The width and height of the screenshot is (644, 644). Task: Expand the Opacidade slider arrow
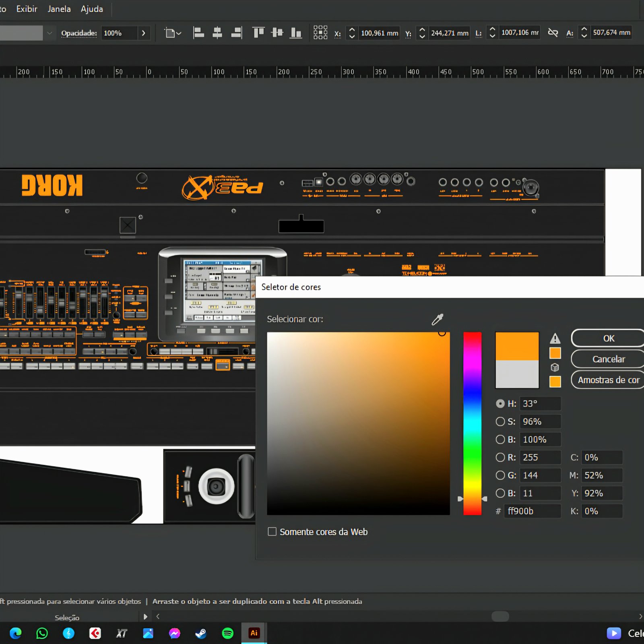click(x=143, y=33)
